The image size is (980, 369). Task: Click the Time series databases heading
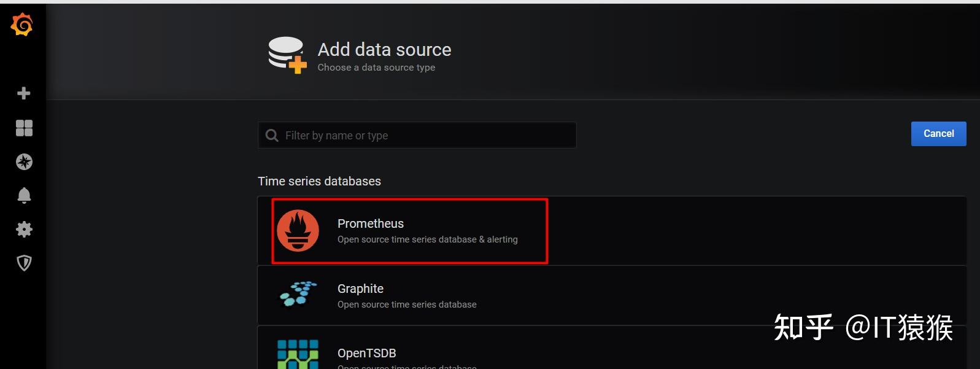tap(319, 181)
